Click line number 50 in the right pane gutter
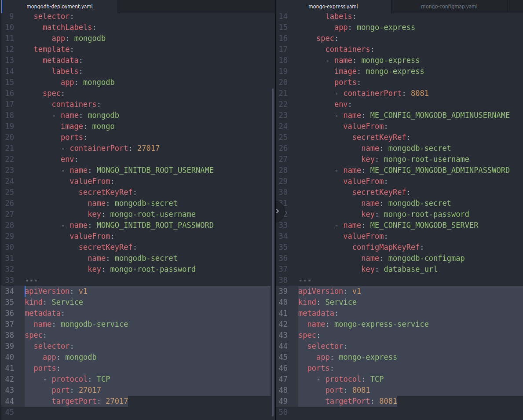The width and height of the screenshot is (523, 420). point(283,413)
